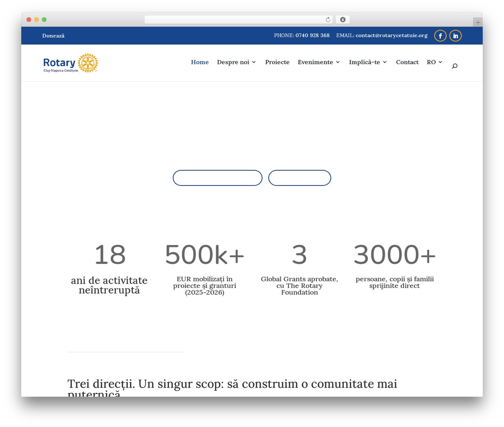504x427 pixels.
Task: Open the Proiecte menu item
Action: click(x=277, y=62)
